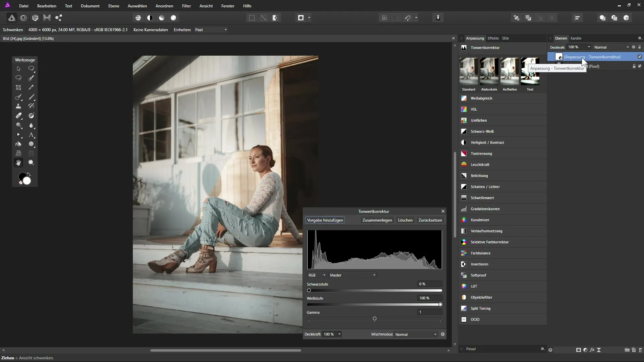Viewport: 644px width, 362px height.
Task: Add a mask layer icon
Action: pyautogui.click(x=579, y=350)
